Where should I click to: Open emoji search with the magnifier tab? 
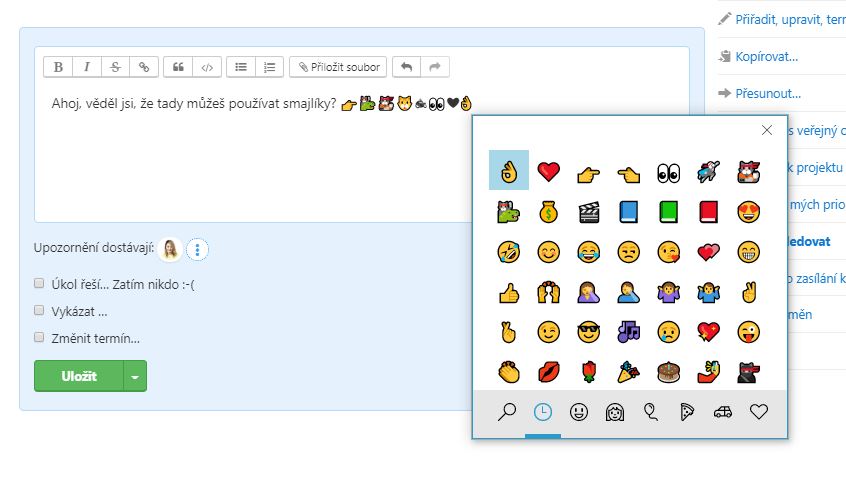point(507,412)
